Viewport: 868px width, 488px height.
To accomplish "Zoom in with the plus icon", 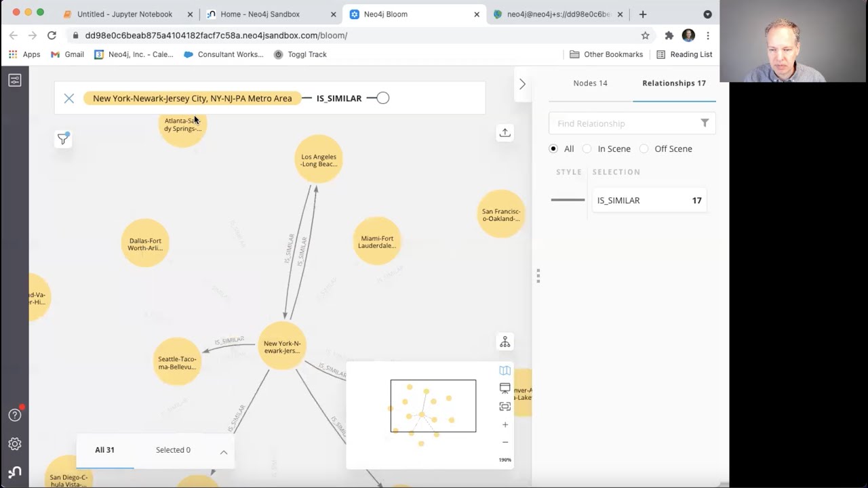I will (x=505, y=425).
